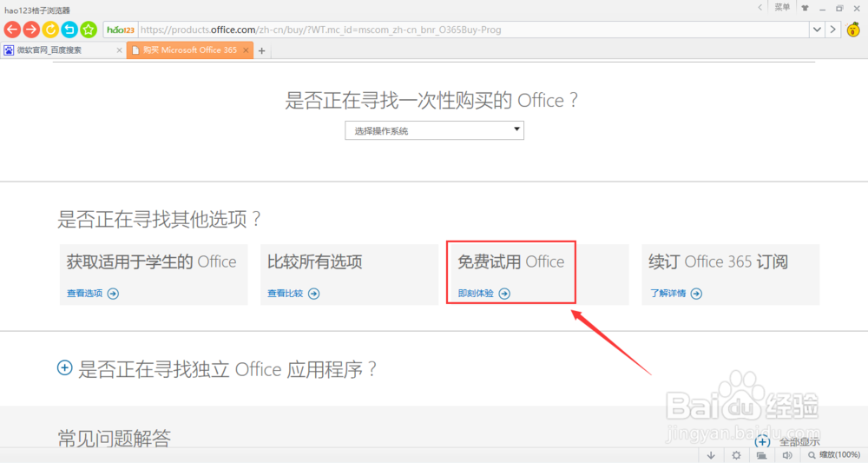Open the 选择操作系统 dropdown
The height and width of the screenshot is (463, 868).
coord(435,130)
